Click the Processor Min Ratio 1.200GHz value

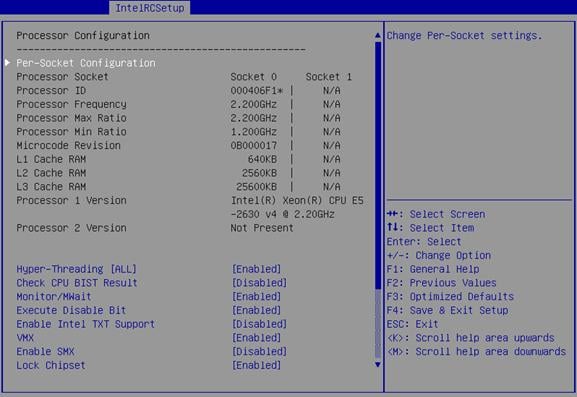(254, 132)
